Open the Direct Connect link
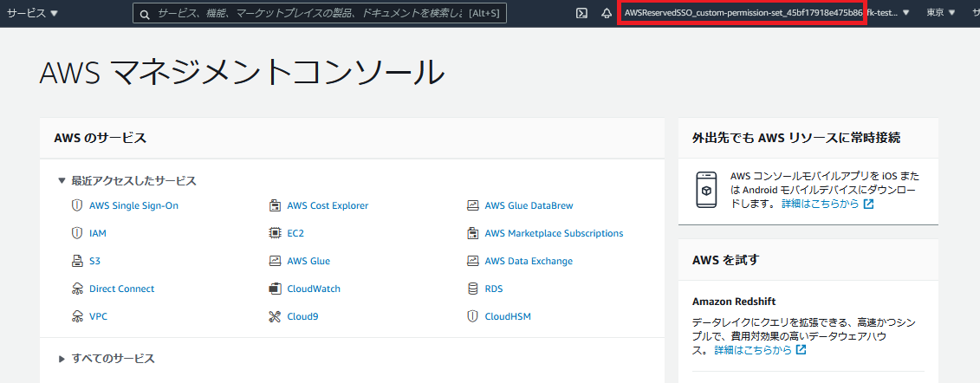Image resolution: width=980 pixels, height=383 pixels. 122,289
